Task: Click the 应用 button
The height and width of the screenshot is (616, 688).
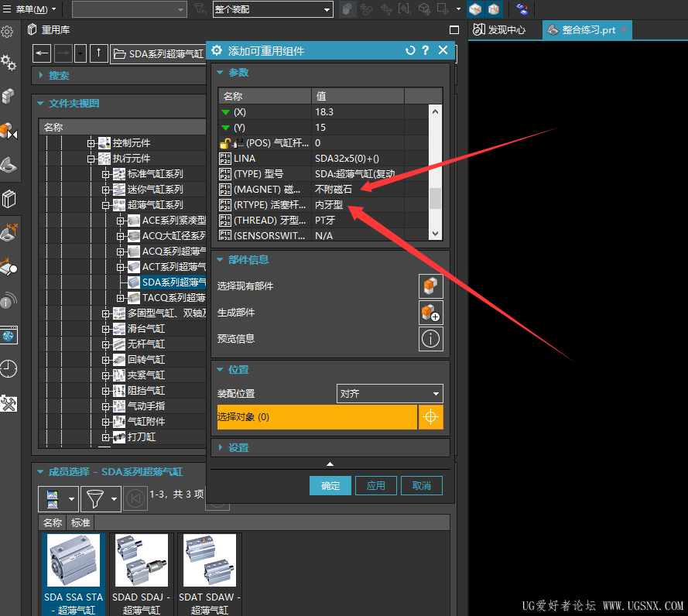Action: (375, 485)
